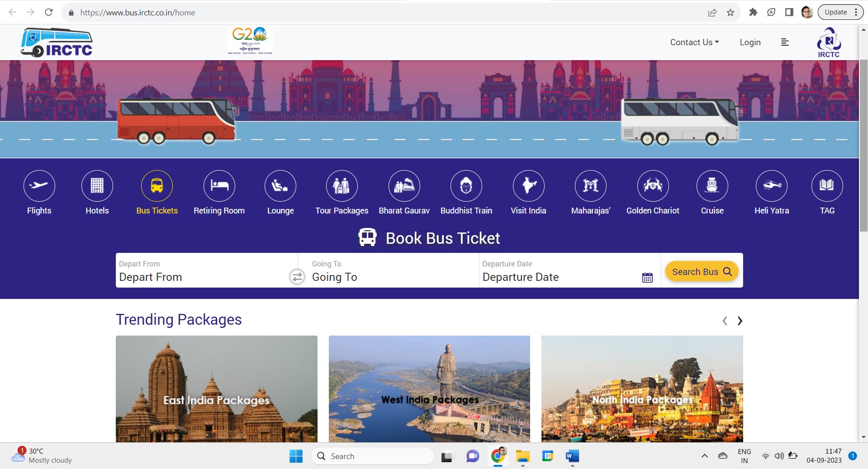Show previous Trending Packages slide
The width and height of the screenshot is (868, 469).
[725, 321]
